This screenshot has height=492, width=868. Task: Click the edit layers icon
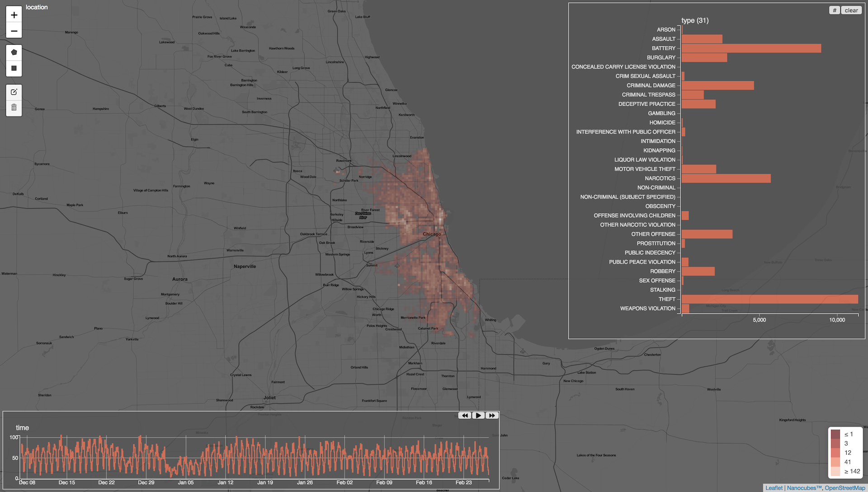pos(14,92)
